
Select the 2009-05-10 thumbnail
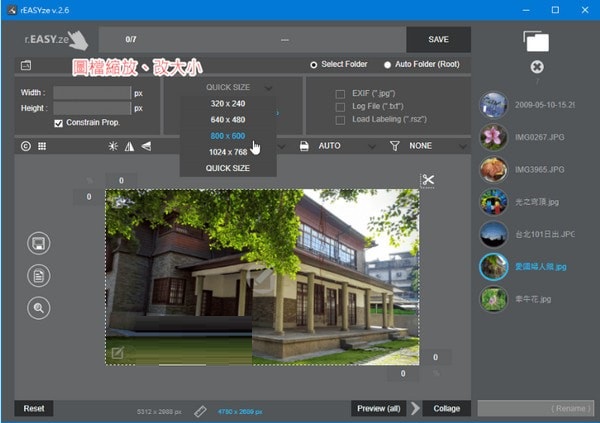pyautogui.click(x=494, y=105)
